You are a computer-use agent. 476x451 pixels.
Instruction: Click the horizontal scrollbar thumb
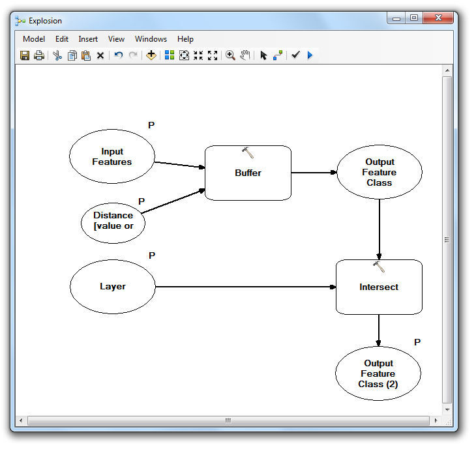click(228, 420)
